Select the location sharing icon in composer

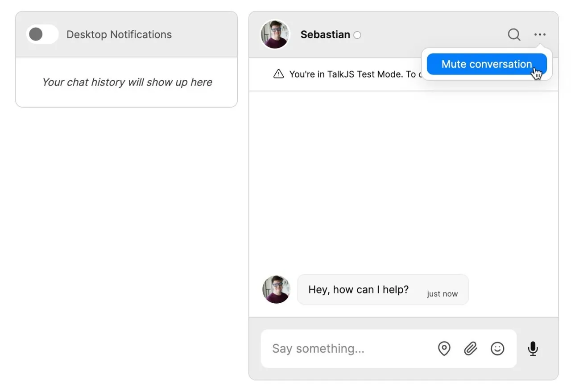pos(444,349)
